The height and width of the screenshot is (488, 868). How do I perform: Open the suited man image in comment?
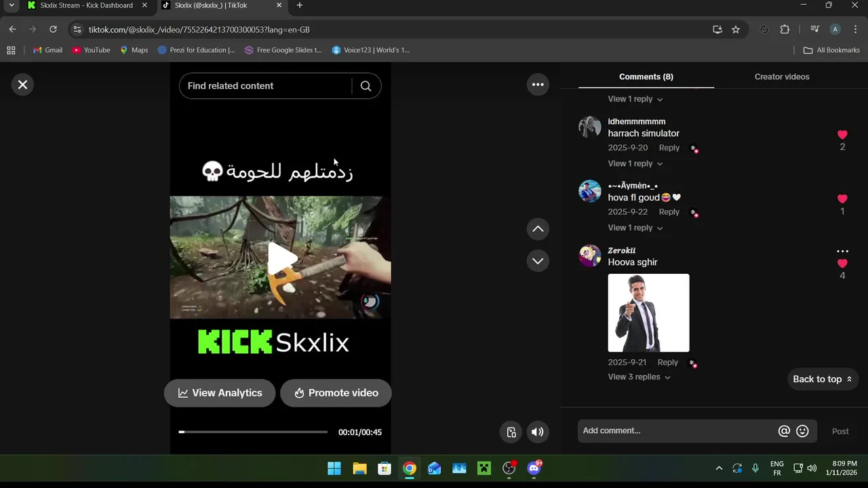[x=648, y=313]
